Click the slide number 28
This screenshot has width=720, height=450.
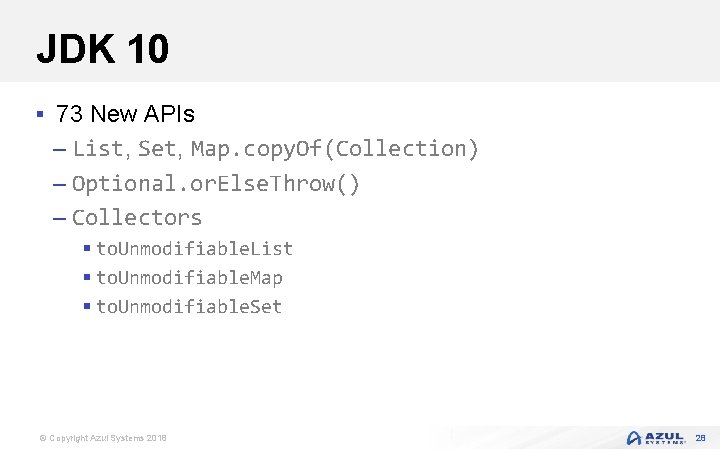[700, 438]
